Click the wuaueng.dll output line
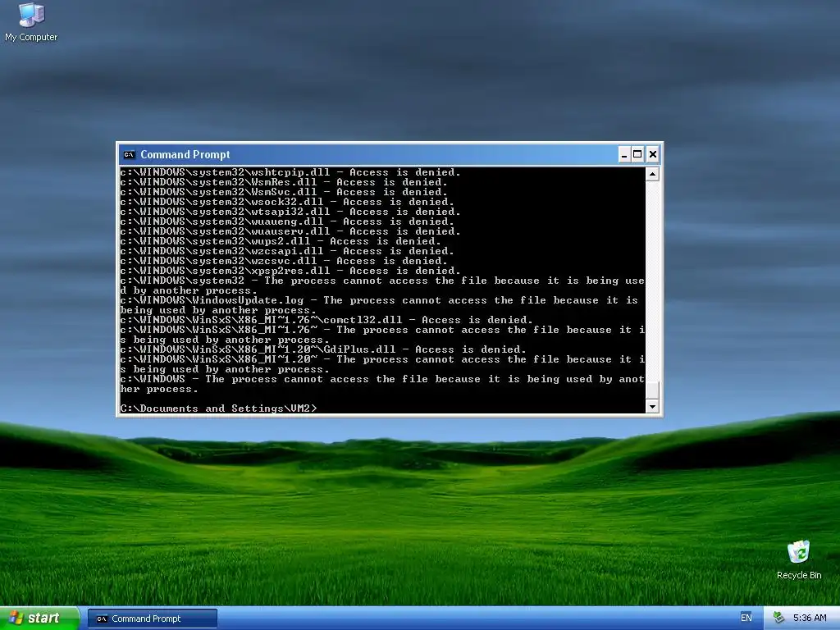This screenshot has width=840, height=630. pos(287,221)
